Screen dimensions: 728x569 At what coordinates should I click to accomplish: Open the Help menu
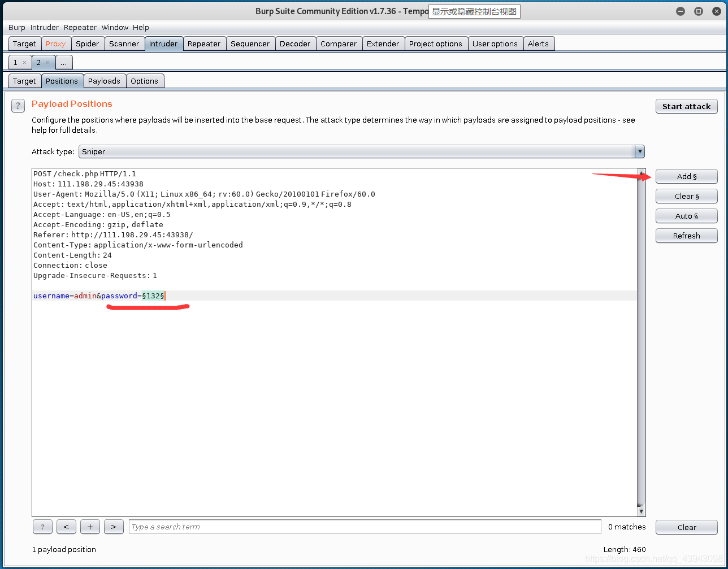[141, 27]
